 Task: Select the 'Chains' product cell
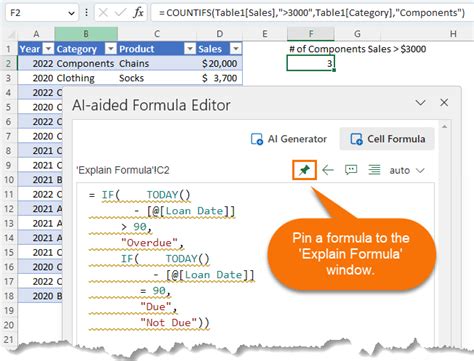(x=157, y=63)
